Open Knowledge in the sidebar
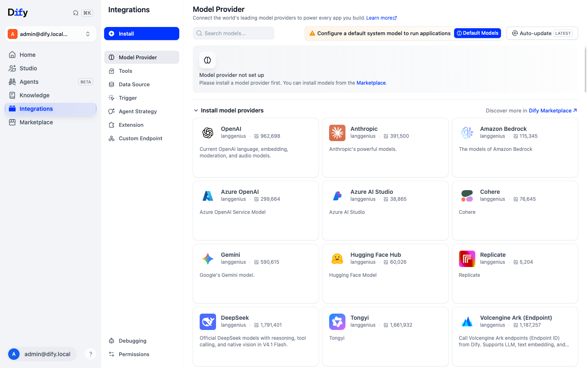Image resolution: width=588 pixels, height=368 pixels. [x=51, y=95]
